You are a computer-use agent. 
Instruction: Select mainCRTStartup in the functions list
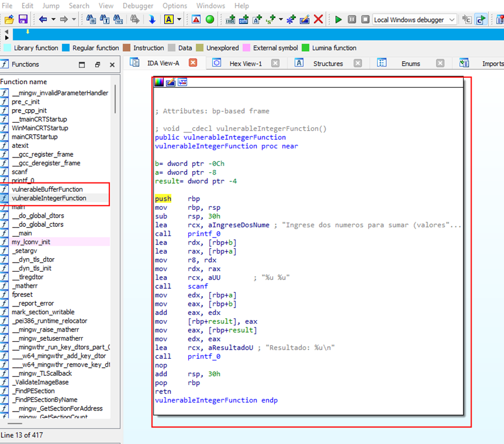34,136
